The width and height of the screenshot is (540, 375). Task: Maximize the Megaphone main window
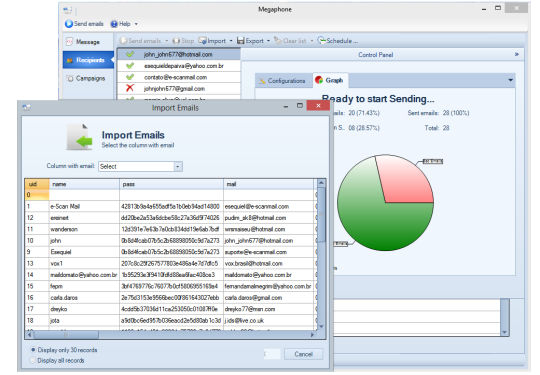tap(498, 8)
